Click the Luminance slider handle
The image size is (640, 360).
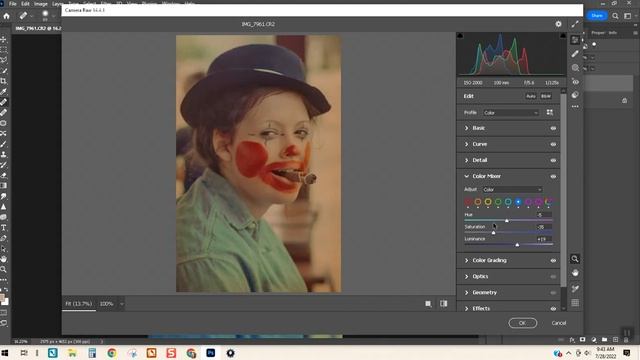(517, 244)
